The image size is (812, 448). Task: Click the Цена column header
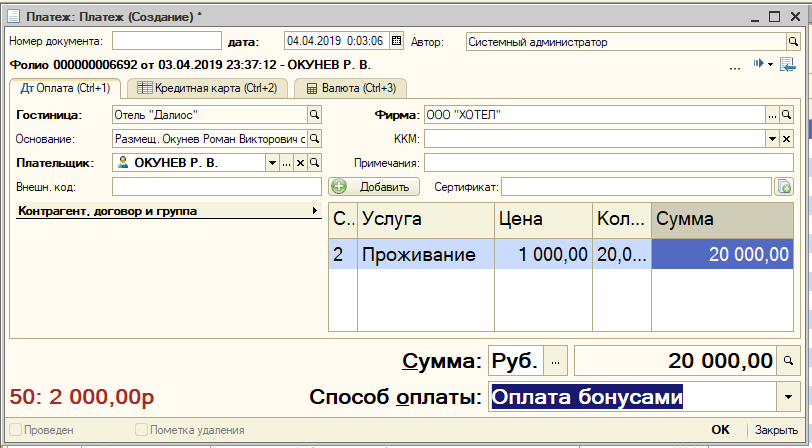point(543,220)
